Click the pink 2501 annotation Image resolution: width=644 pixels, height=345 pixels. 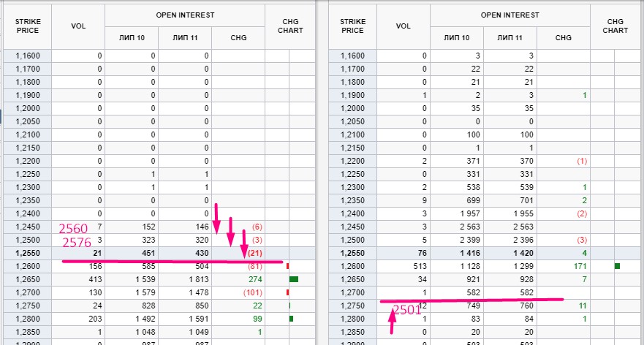(408, 310)
